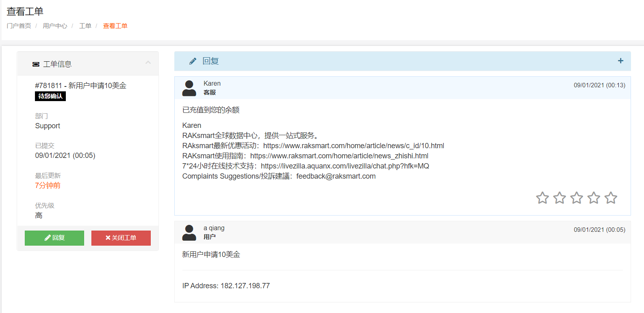Rate the reply three stars

tap(577, 198)
